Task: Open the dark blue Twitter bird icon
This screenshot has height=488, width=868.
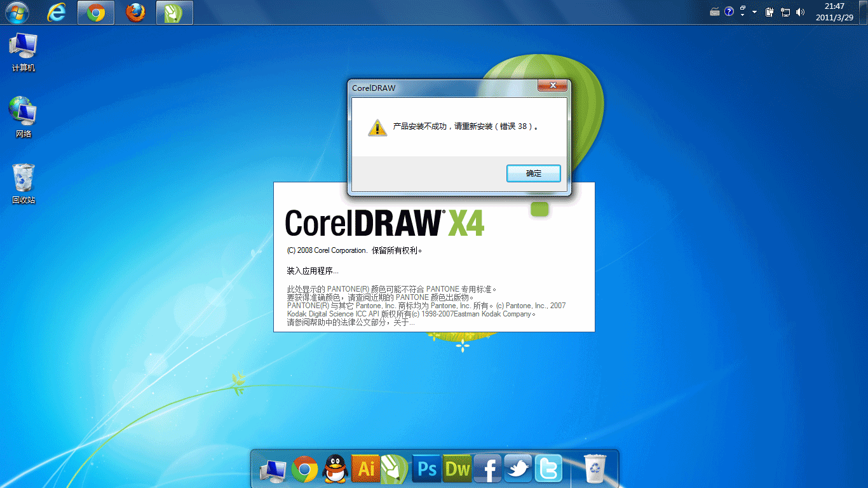Action: click(518, 469)
